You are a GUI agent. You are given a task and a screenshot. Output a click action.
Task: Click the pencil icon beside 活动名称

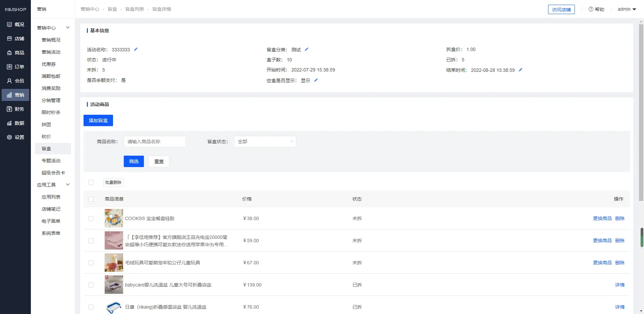(x=136, y=49)
